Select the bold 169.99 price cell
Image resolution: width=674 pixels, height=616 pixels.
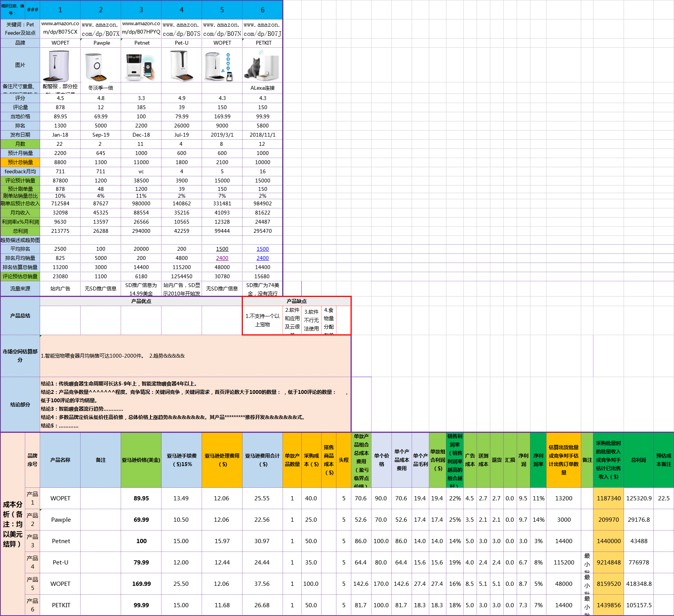[x=141, y=584]
